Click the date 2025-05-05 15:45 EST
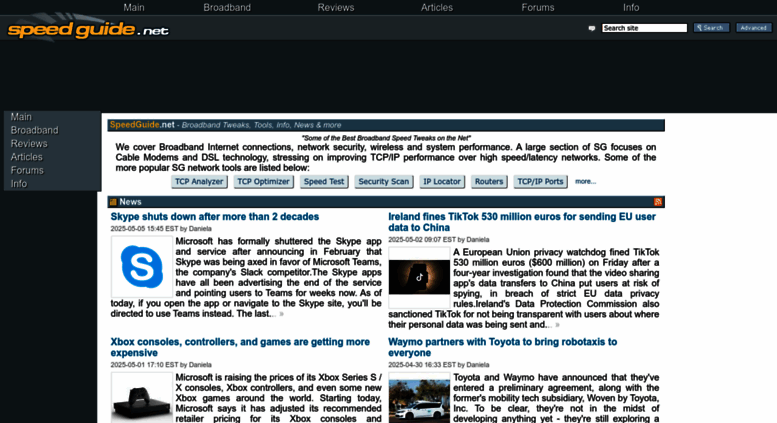The image size is (777, 423). tap(144, 229)
